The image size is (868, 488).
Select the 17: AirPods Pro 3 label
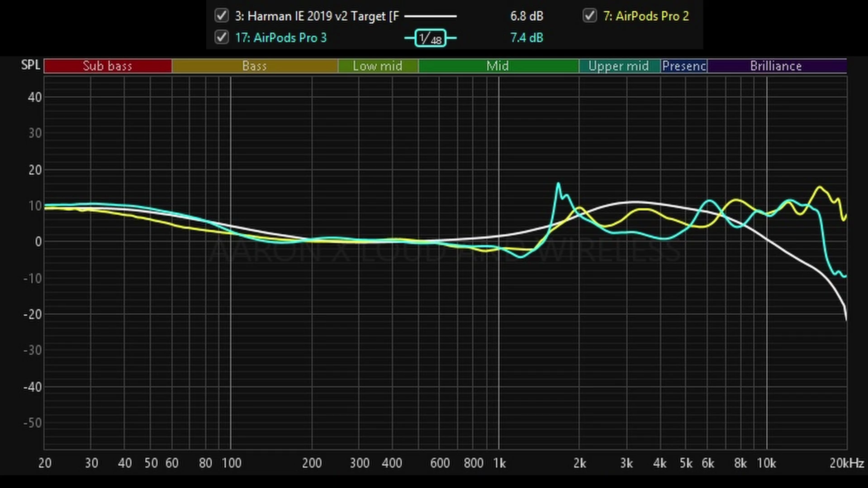coord(280,38)
